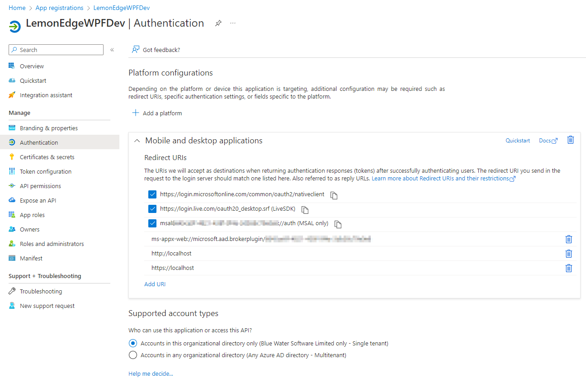Select Accounts in any organizational directory option
The image size is (586, 392).
(133, 355)
